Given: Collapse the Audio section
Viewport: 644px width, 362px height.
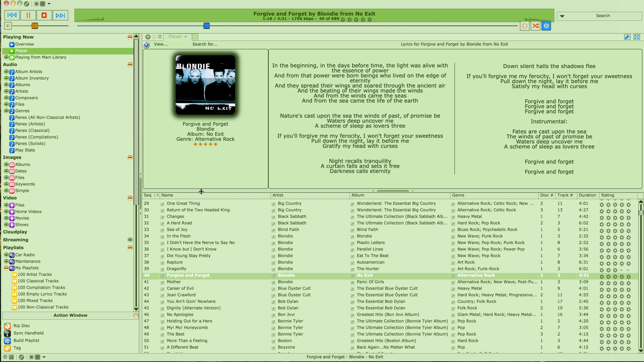Looking at the screenshot, I should click(130, 65).
